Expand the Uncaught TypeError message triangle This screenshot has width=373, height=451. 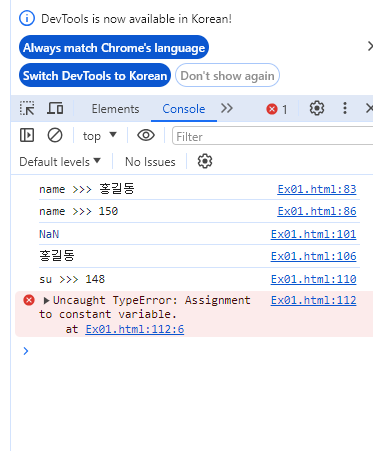pyautogui.click(x=46, y=301)
